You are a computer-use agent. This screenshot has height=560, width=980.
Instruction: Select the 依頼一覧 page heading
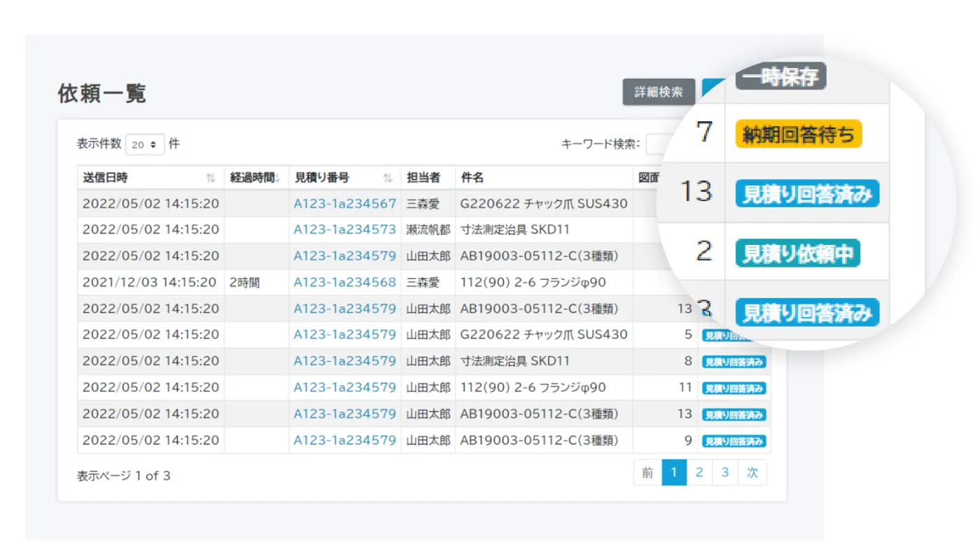click(x=102, y=93)
